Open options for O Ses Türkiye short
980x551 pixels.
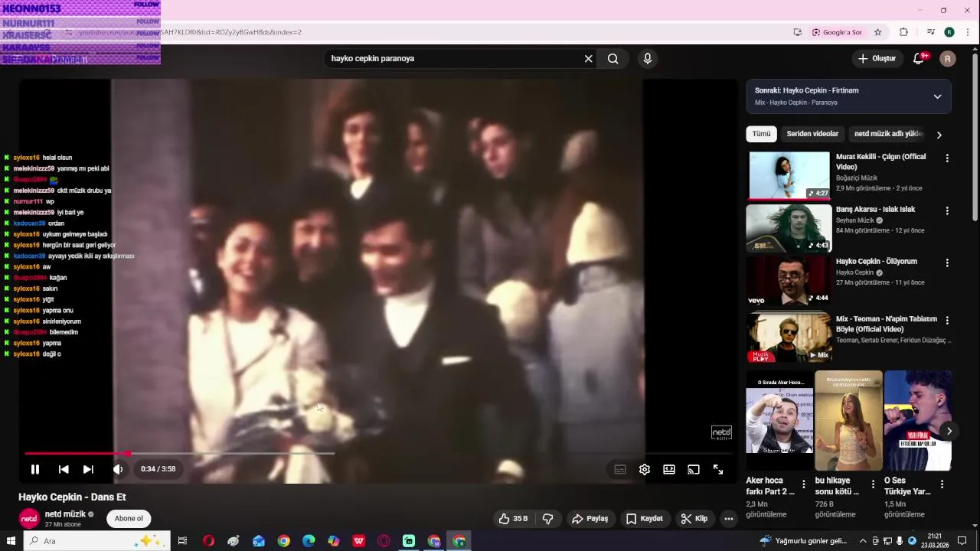942,484
